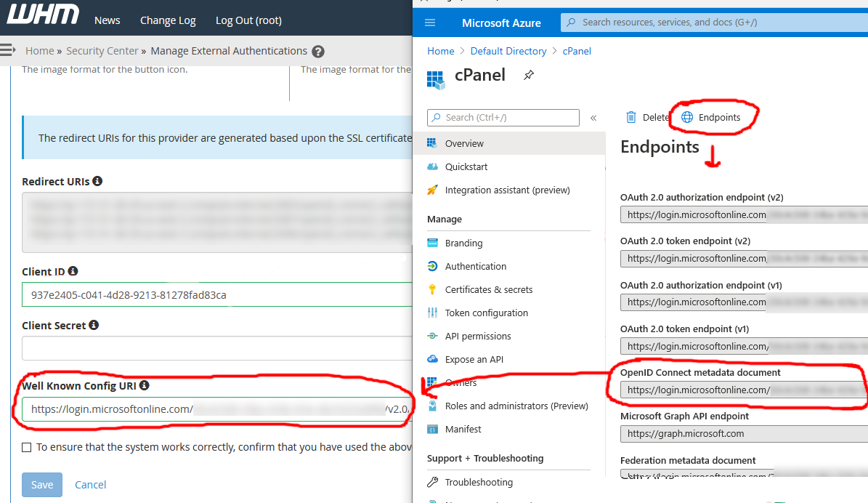Click the Default Directory breadcrumb link
This screenshot has height=503, width=868.
click(508, 51)
